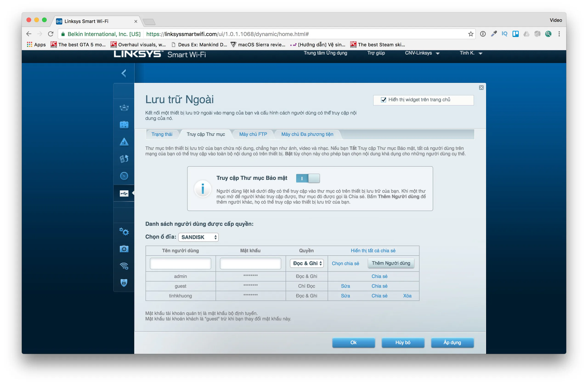
Task: Open Media Prioritization icon in sidebar
Action: pyautogui.click(x=124, y=159)
